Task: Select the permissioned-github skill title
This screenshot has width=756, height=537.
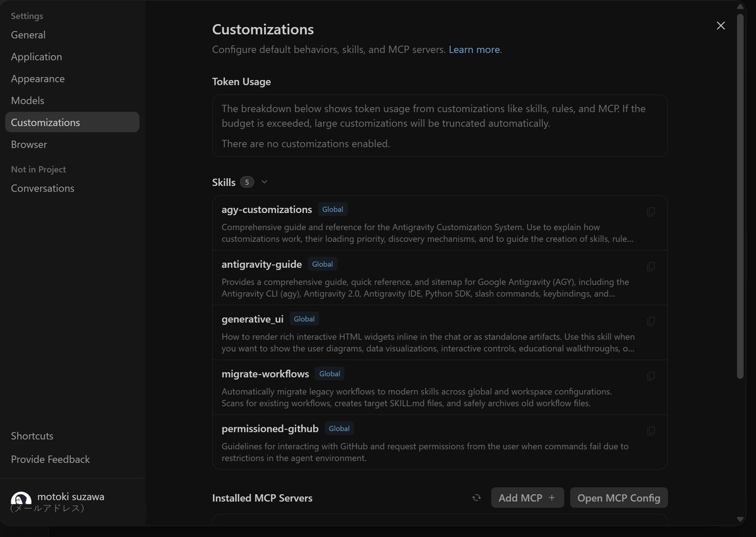Action: click(x=270, y=429)
